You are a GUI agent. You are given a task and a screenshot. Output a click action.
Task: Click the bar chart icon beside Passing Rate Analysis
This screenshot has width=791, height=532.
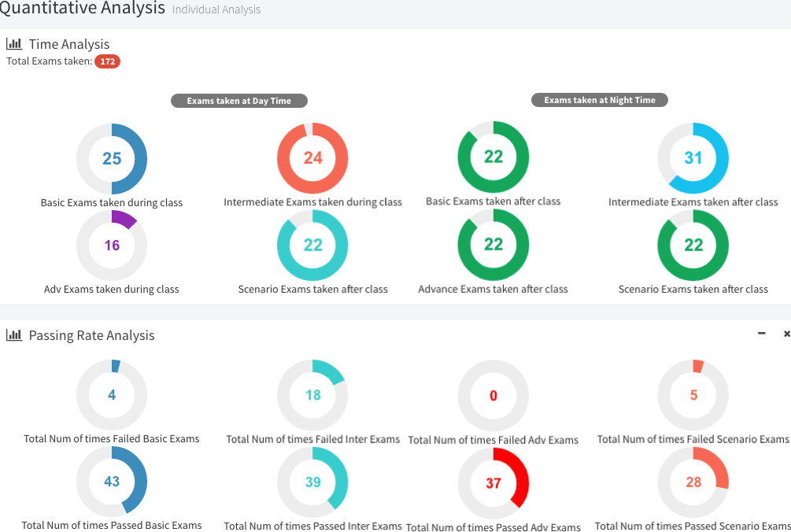14,335
